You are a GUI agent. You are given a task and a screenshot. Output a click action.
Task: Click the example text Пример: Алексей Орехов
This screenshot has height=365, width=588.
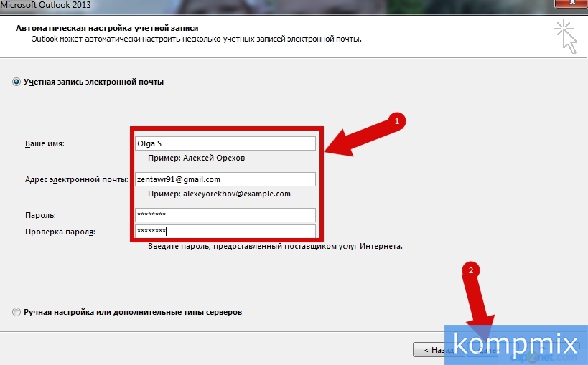196,158
